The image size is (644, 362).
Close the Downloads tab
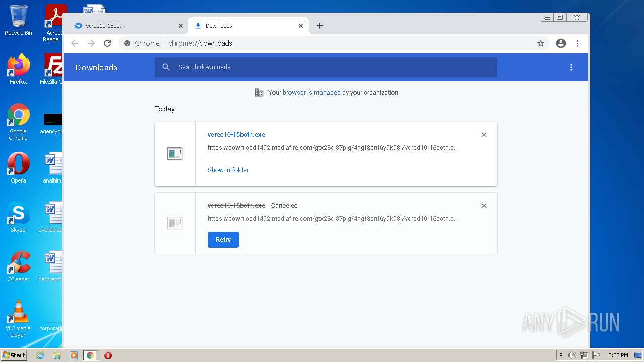click(301, 26)
